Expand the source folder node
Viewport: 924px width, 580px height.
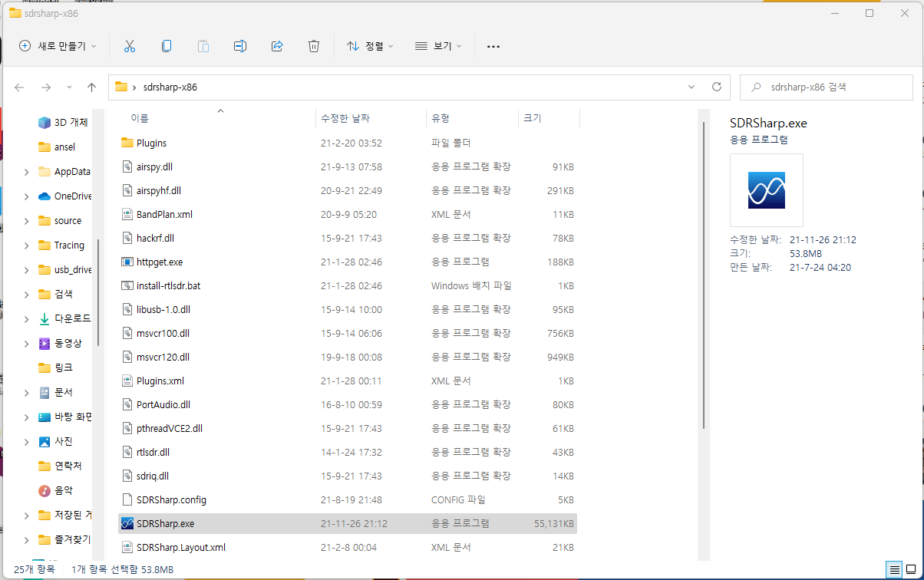coord(27,220)
